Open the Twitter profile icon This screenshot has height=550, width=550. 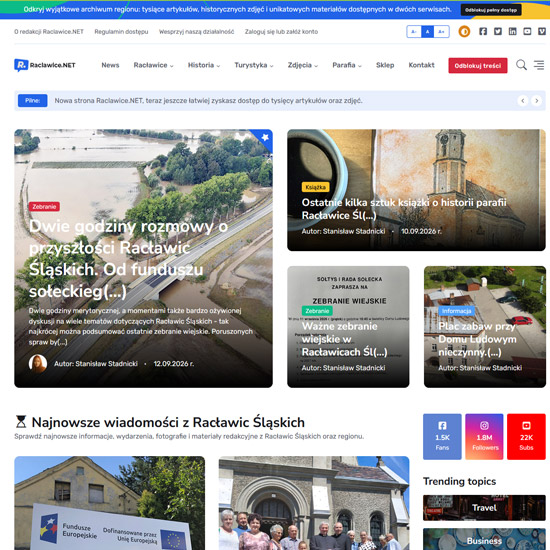(498, 32)
